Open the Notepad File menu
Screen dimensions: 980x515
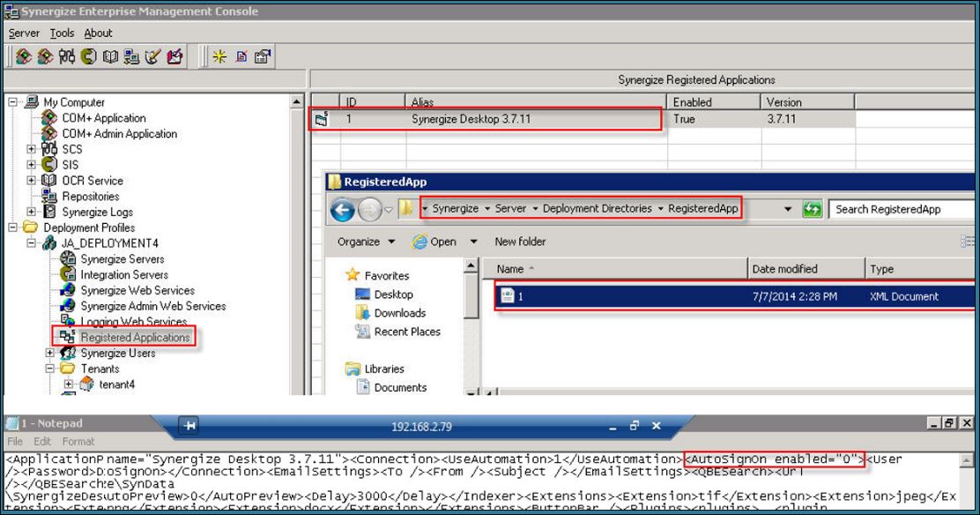[15, 441]
